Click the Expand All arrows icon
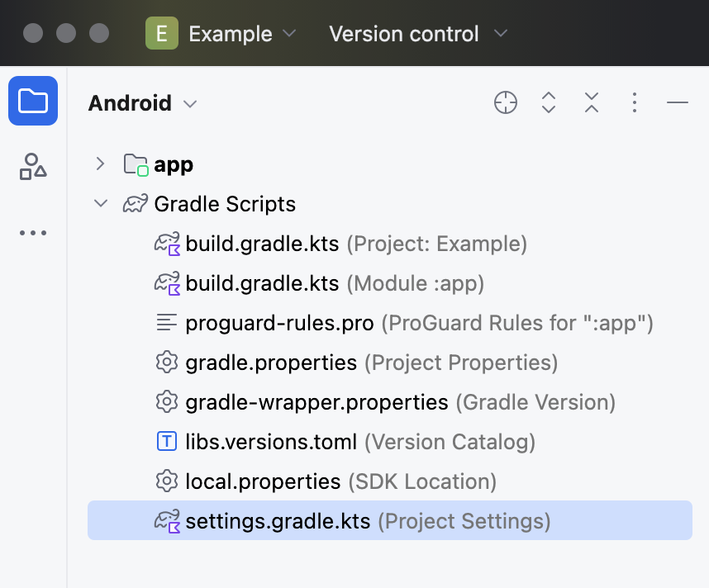Image resolution: width=709 pixels, height=588 pixels. click(549, 102)
